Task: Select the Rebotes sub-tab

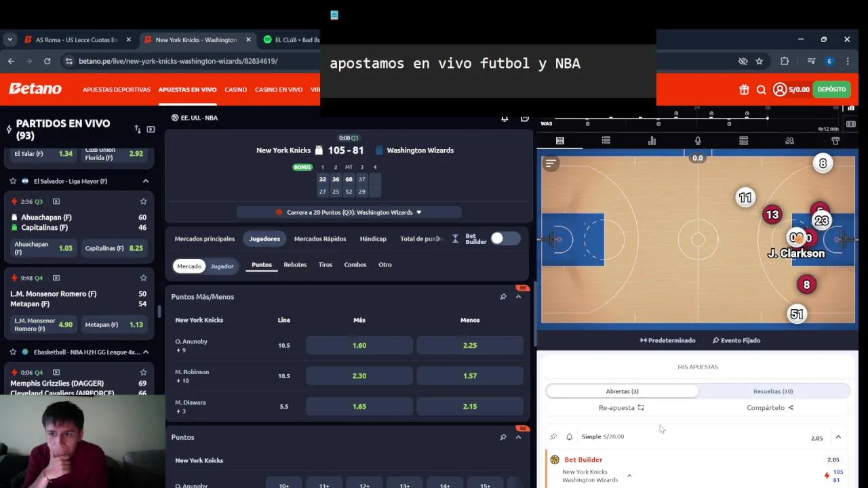Action: click(x=295, y=265)
